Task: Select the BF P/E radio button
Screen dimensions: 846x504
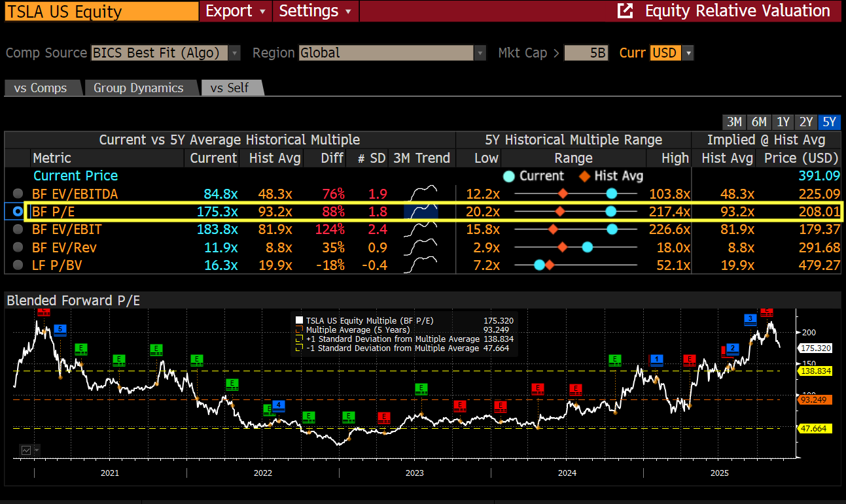Action: [18, 212]
